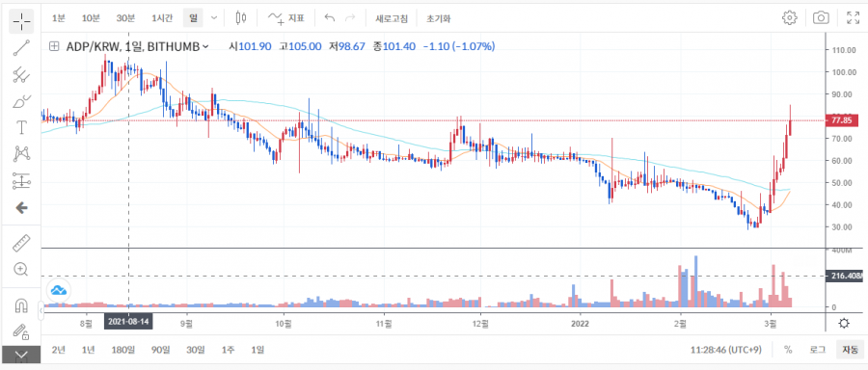Expand the bottom toolbar chevron in sidebar
The image size is (868, 370).
pos(21,355)
